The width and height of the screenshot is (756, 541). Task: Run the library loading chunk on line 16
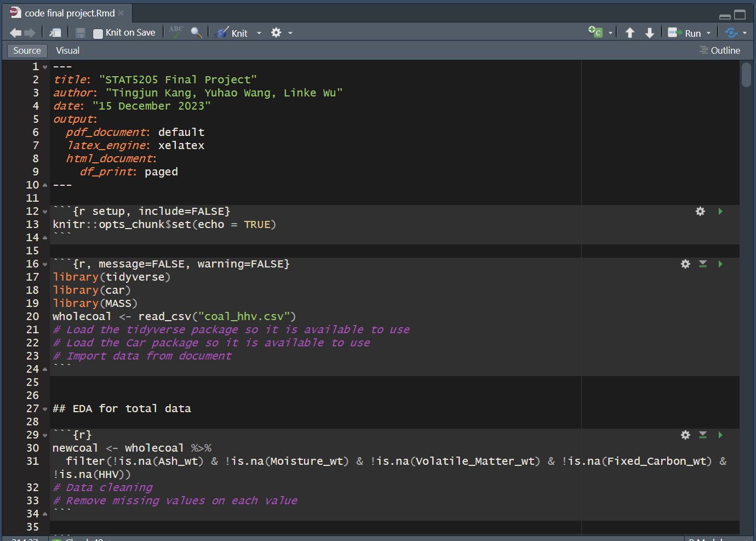[x=720, y=264]
